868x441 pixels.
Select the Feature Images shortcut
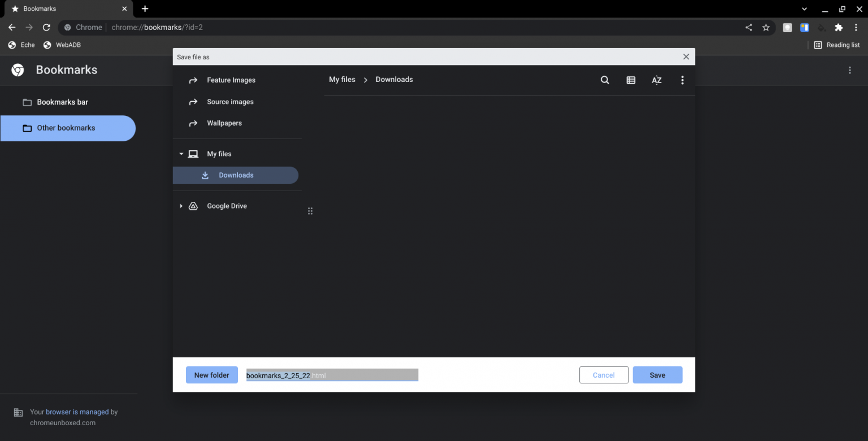coord(231,80)
